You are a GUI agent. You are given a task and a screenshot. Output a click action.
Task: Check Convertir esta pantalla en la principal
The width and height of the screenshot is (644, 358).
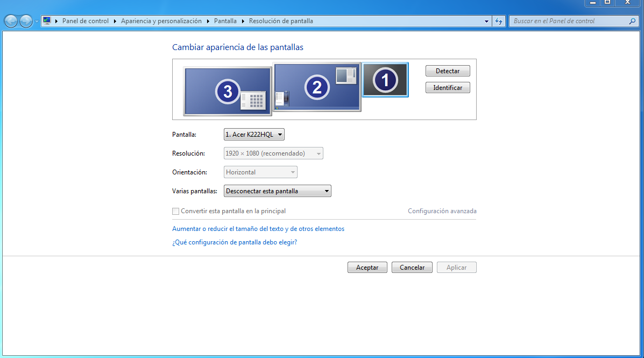click(176, 211)
